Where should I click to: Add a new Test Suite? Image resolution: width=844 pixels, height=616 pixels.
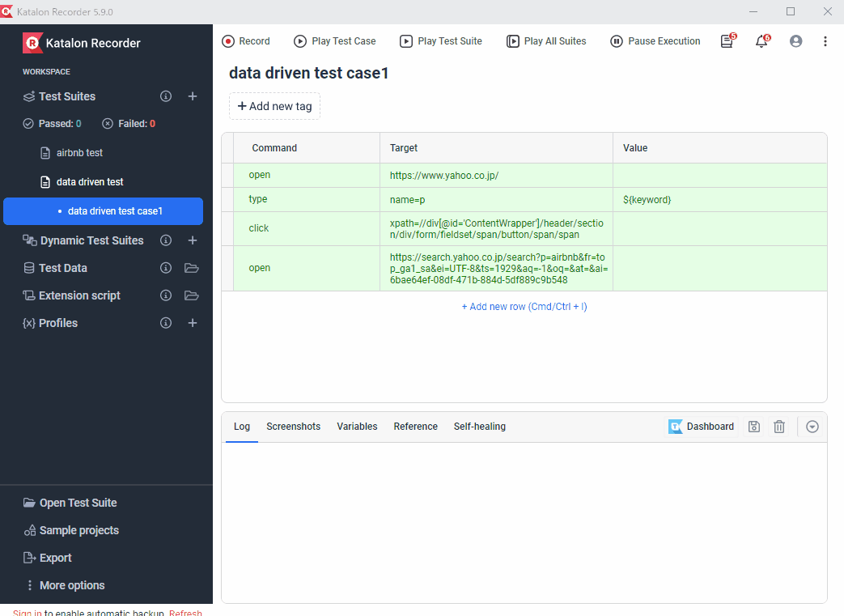[192, 96]
